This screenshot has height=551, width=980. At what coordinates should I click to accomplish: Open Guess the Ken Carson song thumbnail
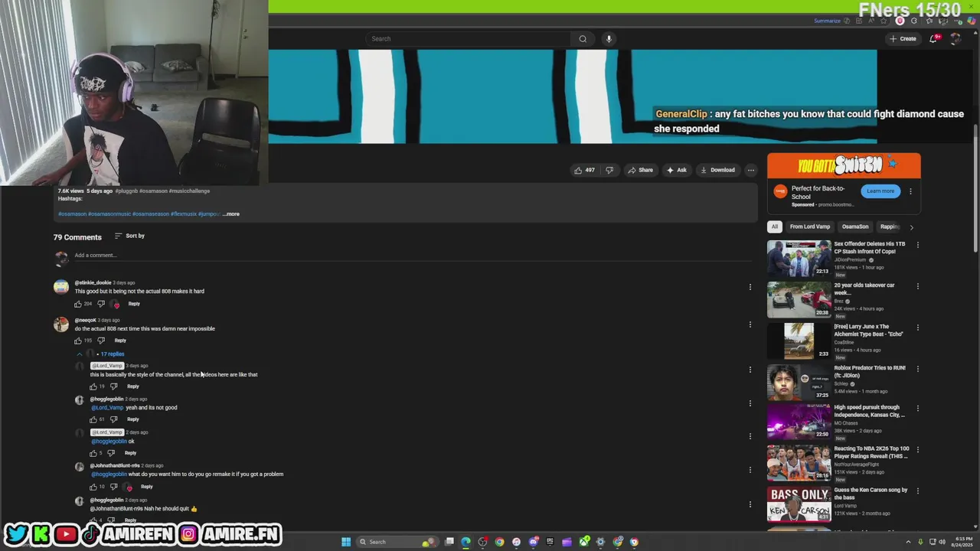point(799,505)
